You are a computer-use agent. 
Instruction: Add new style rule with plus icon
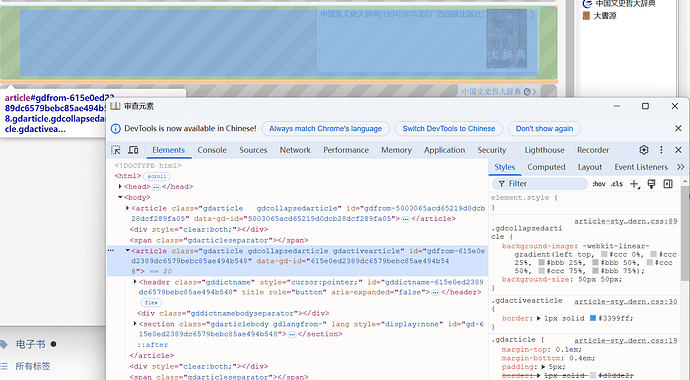coord(634,184)
